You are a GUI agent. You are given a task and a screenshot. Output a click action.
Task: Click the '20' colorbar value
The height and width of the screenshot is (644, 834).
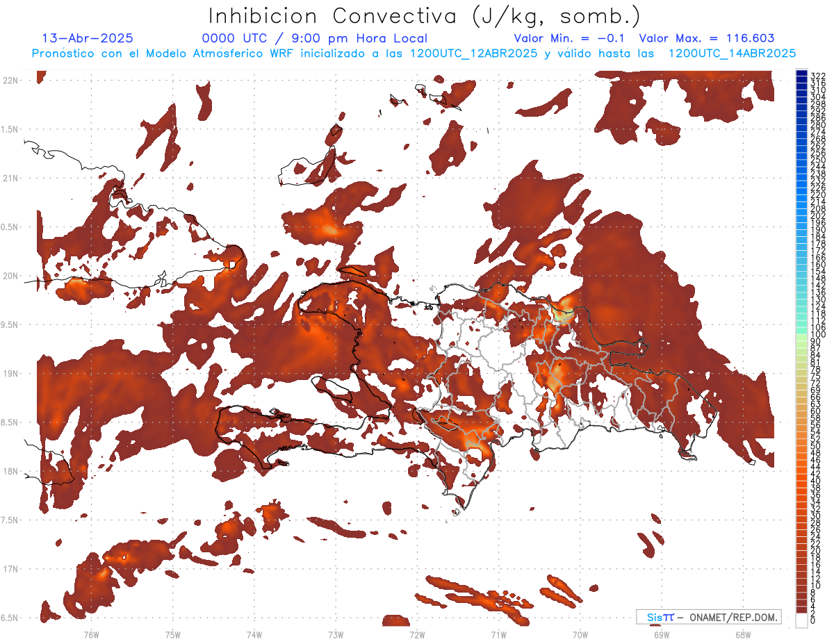[815, 550]
